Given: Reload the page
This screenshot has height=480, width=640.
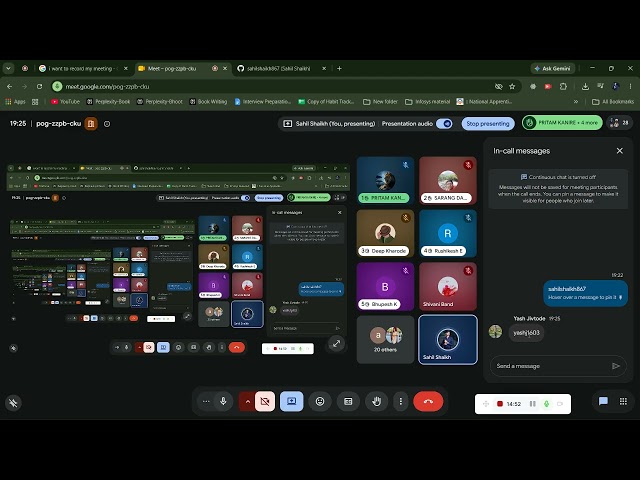Looking at the screenshot, I should click(x=40, y=87).
